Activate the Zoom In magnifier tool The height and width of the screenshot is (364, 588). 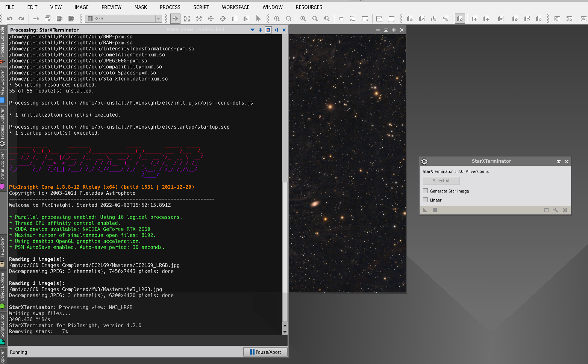pos(277,18)
